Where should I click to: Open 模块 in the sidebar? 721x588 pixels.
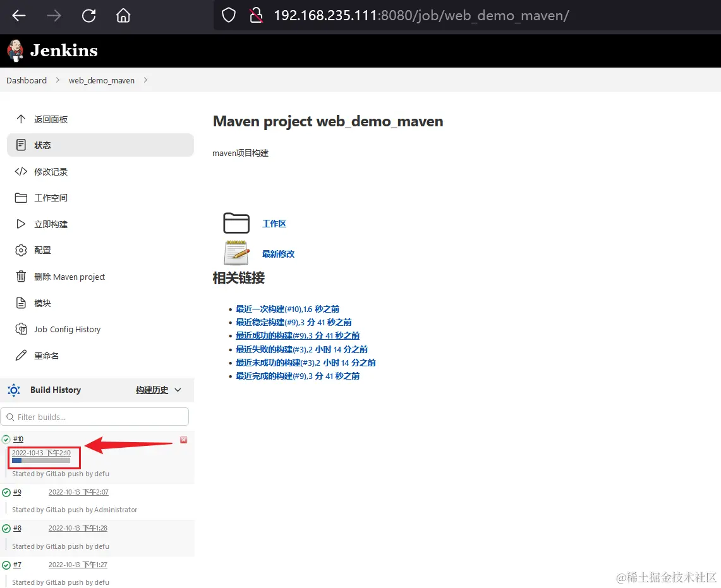pyautogui.click(x=42, y=303)
